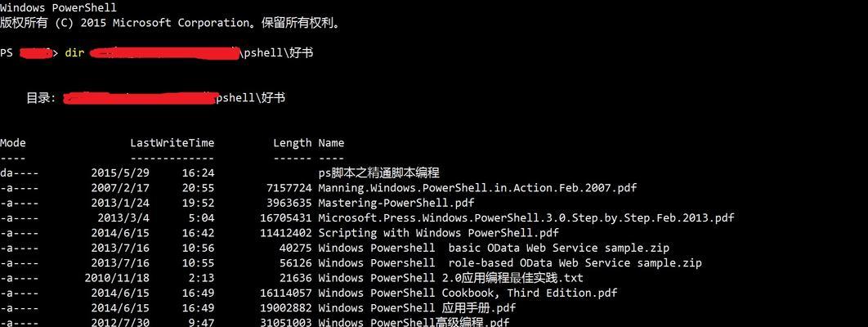Click the date 2015/5/29 in the listing
This screenshot has height=327, width=868.
(x=120, y=173)
